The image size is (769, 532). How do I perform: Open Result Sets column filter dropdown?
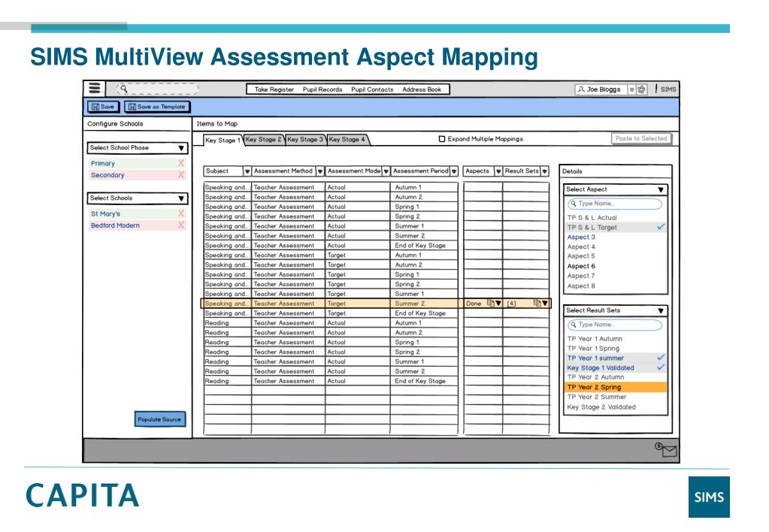[x=544, y=171]
